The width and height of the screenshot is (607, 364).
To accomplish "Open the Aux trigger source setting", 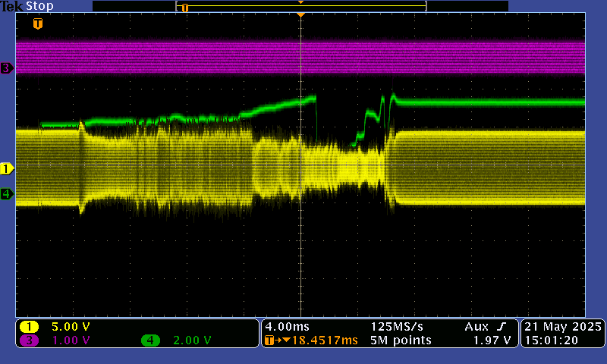I will pyautogui.click(x=476, y=327).
